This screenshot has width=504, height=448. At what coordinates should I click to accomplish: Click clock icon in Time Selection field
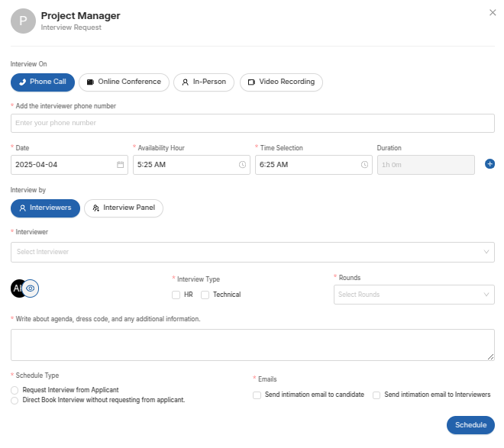[365, 165]
